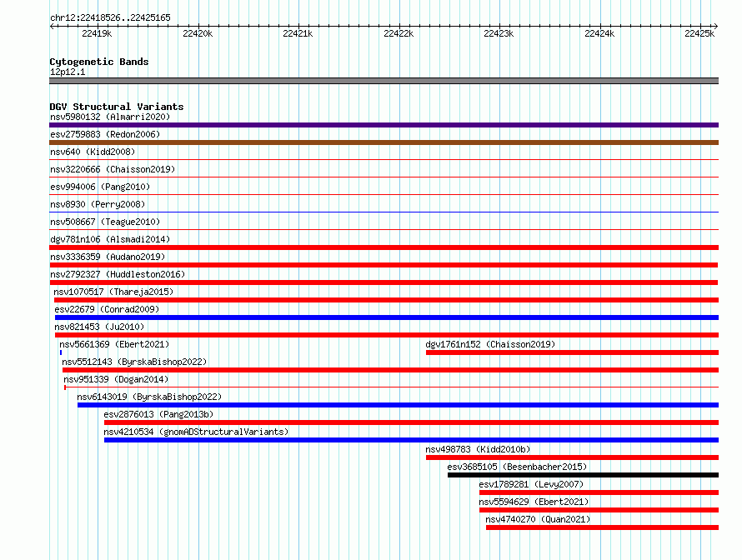Click the red esv2876013 variant bar
The image size is (742, 560).
[x=411, y=422]
